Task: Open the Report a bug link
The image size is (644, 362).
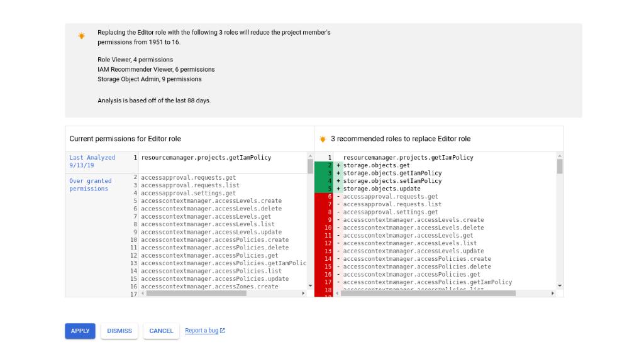Action: click(202, 331)
